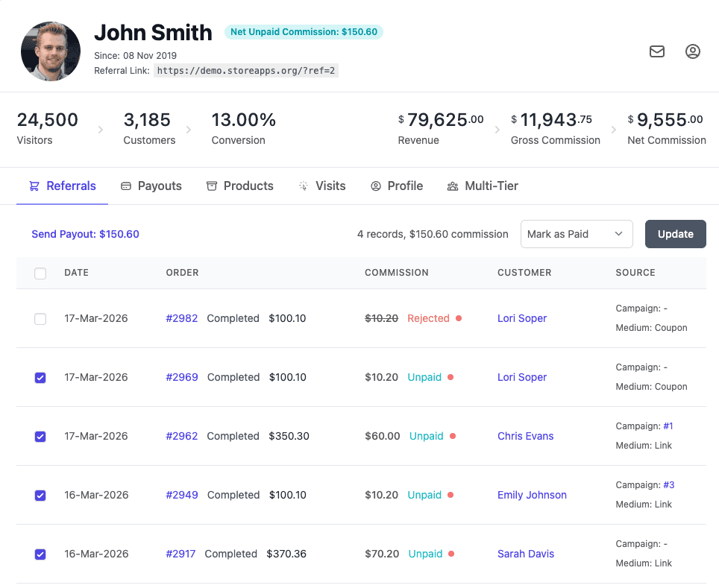Click the 3,185 Customers stat
This screenshot has width=719, height=588.
[x=149, y=128]
